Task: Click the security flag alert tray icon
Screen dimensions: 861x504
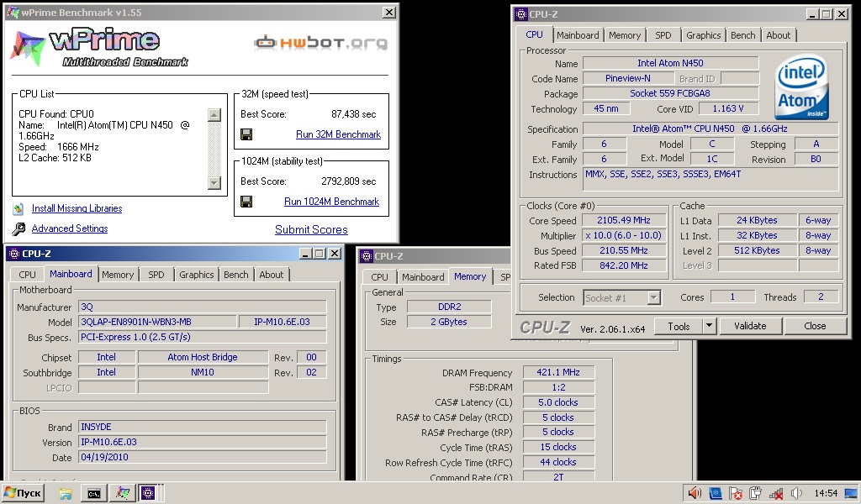Action: click(x=735, y=493)
